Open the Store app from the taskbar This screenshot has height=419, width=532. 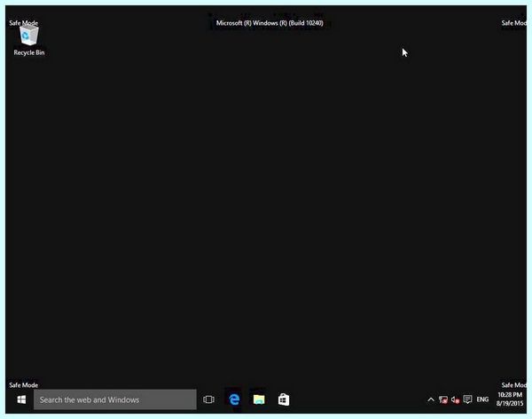pos(284,399)
